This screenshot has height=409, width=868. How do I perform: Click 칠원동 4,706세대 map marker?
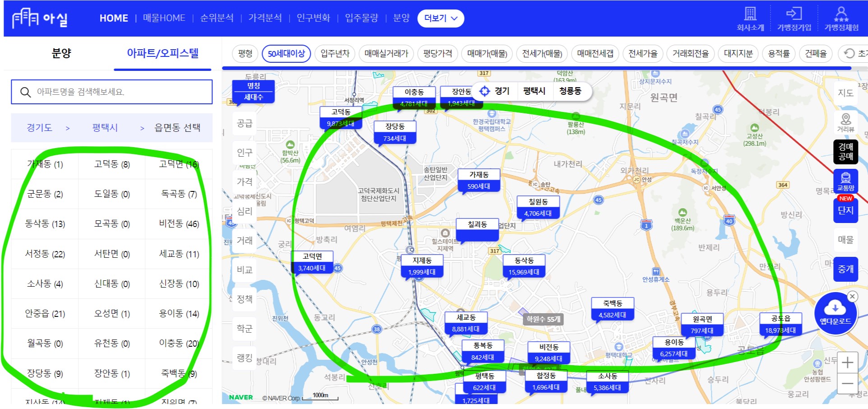click(x=538, y=208)
